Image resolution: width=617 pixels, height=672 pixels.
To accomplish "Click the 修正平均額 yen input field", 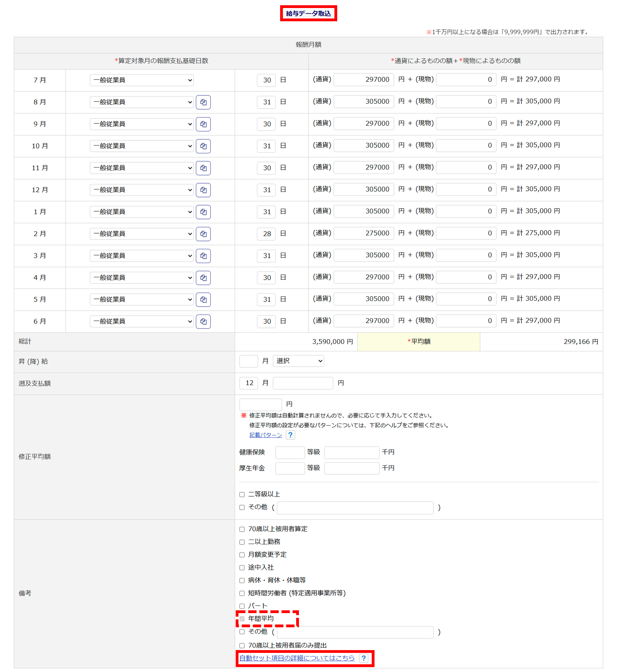I will click(x=260, y=404).
